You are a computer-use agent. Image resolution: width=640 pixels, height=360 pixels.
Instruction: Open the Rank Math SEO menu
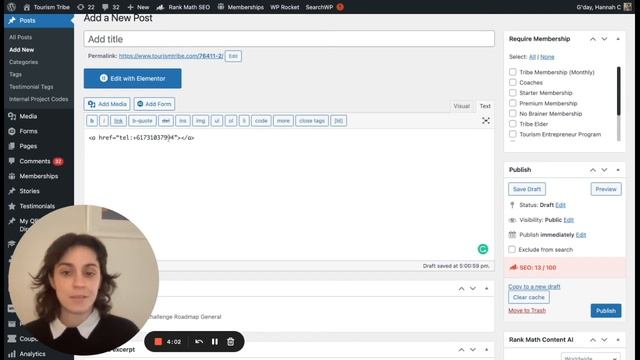(x=183, y=7)
